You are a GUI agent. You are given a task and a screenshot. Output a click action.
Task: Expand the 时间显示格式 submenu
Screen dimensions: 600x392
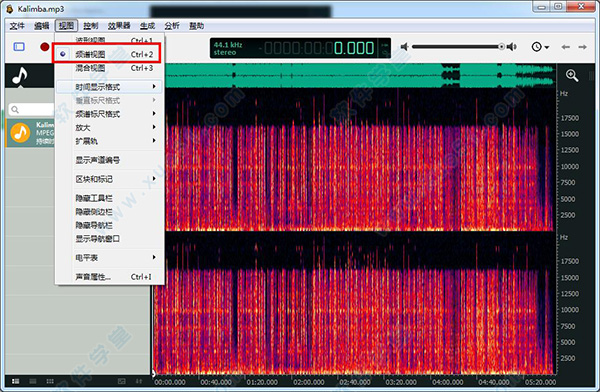[x=109, y=87]
